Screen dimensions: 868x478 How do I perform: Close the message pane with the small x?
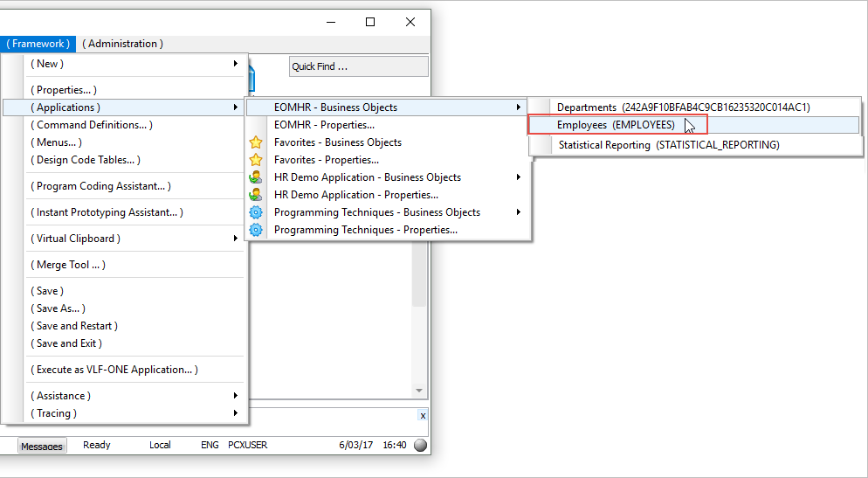[x=423, y=415]
